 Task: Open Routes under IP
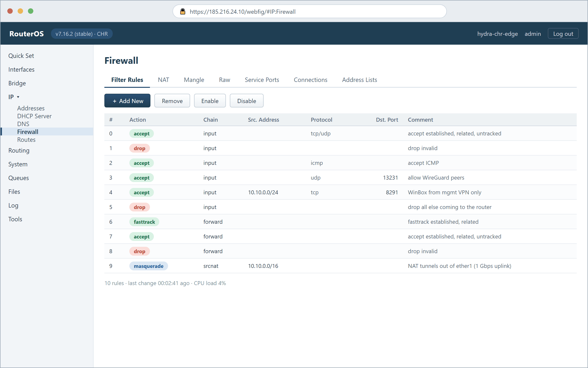[26, 140]
